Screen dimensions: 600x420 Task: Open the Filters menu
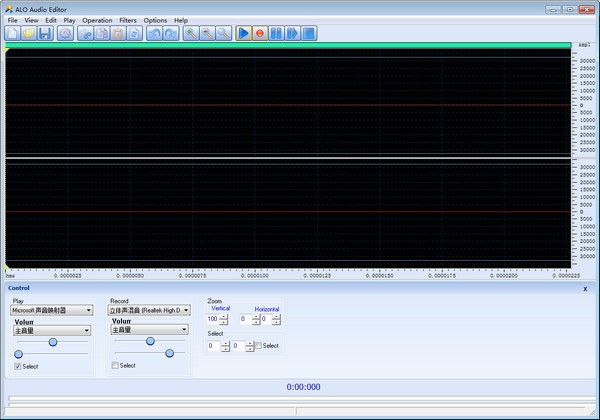[x=128, y=20]
